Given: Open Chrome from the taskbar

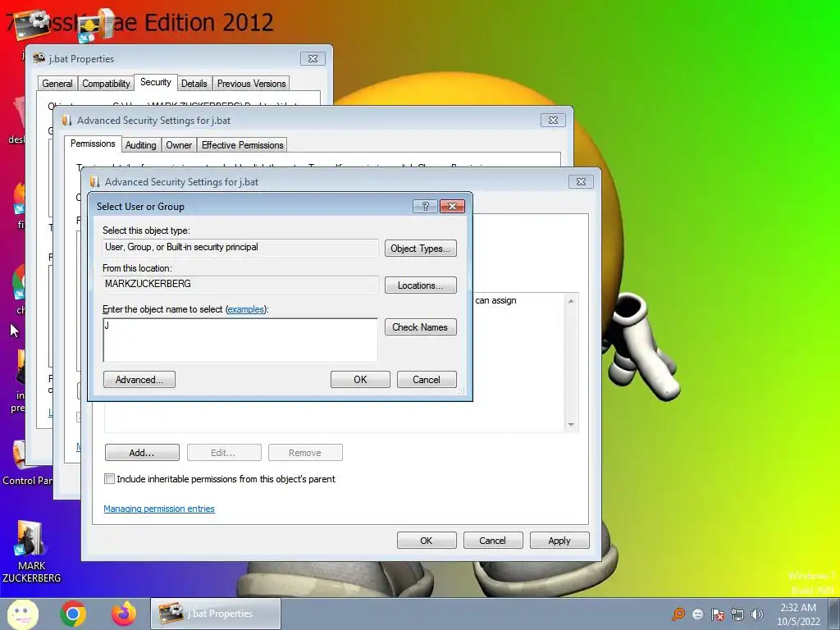Looking at the screenshot, I should click(x=73, y=614).
